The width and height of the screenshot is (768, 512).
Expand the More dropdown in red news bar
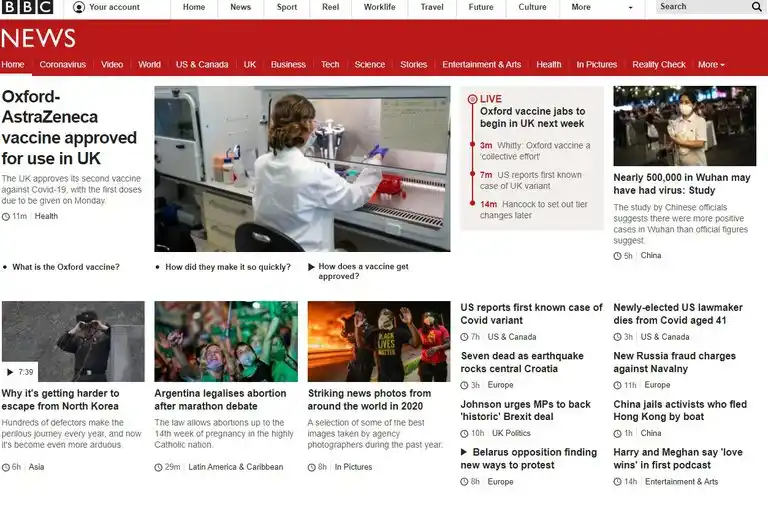[x=711, y=65]
